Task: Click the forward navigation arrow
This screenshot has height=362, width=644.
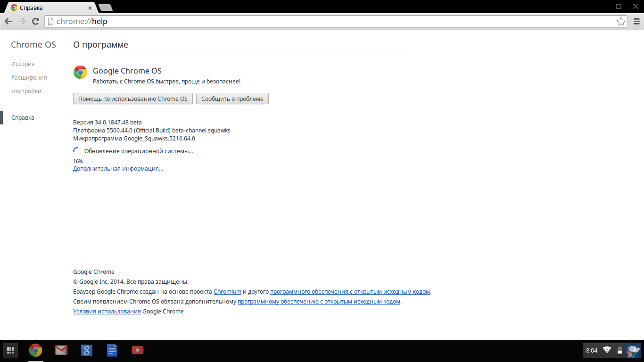Action: [x=22, y=21]
